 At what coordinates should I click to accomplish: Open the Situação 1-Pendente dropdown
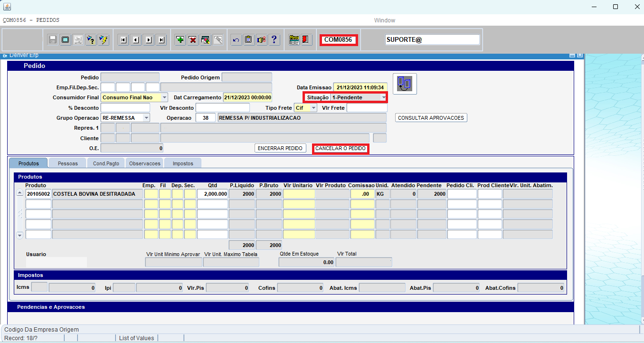pos(383,97)
